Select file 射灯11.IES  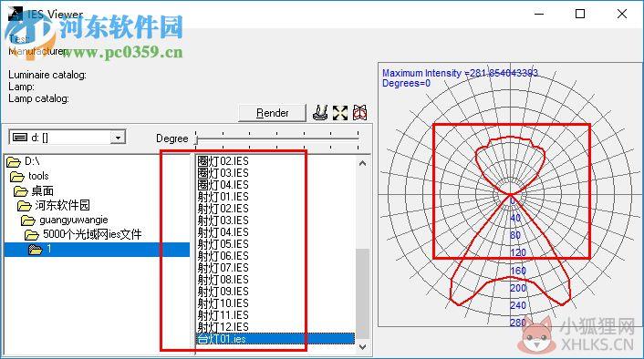coord(223,315)
